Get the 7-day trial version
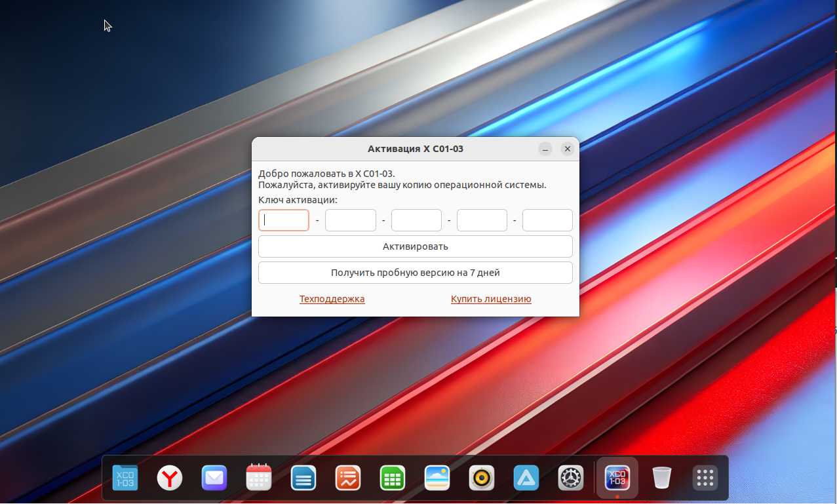This screenshot has height=504, width=837. (416, 273)
